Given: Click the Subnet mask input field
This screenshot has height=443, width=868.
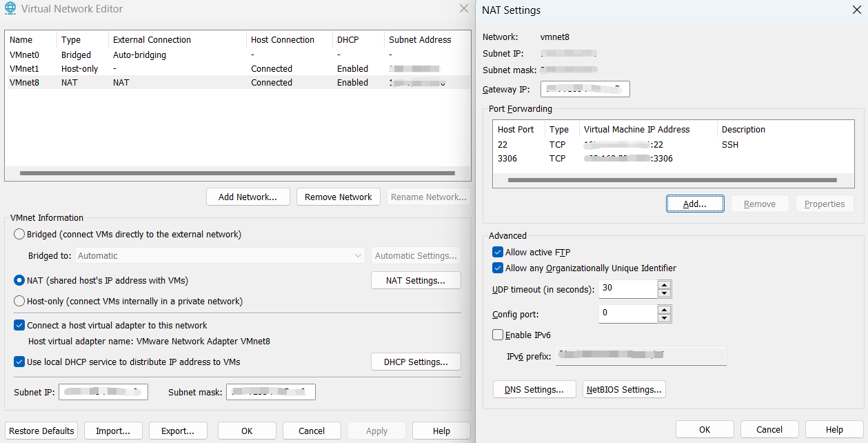Looking at the screenshot, I should click(x=271, y=392).
